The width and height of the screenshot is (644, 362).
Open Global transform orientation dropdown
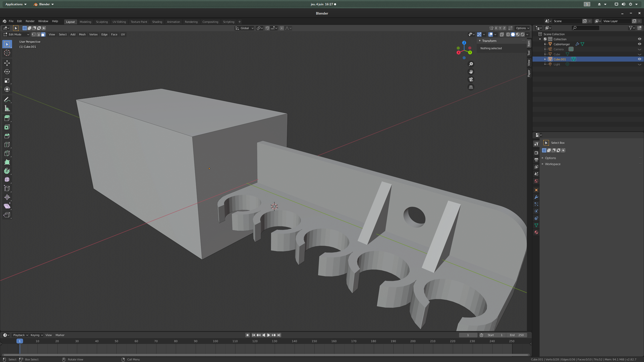244,28
